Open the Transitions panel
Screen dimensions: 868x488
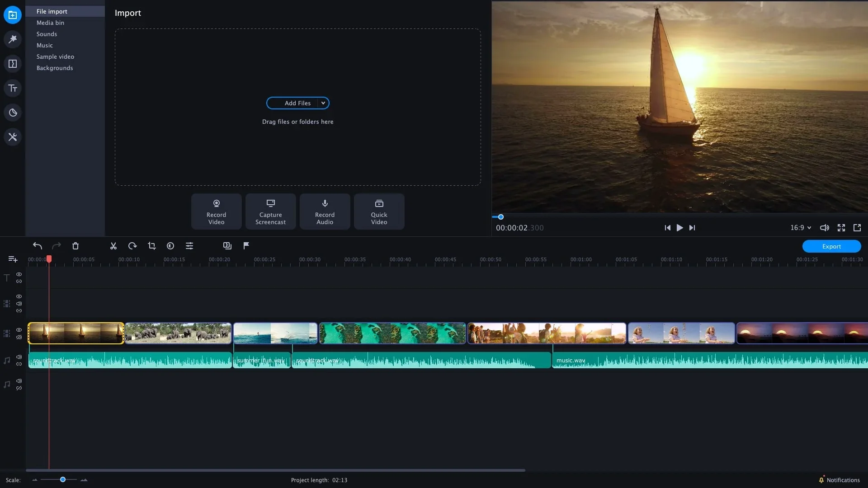12,63
